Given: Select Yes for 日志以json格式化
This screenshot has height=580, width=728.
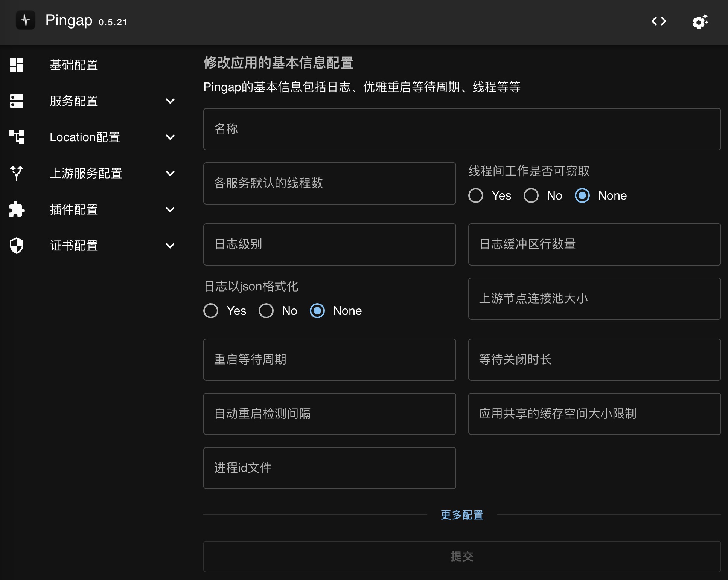Looking at the screenshot, I should point(211,311).
